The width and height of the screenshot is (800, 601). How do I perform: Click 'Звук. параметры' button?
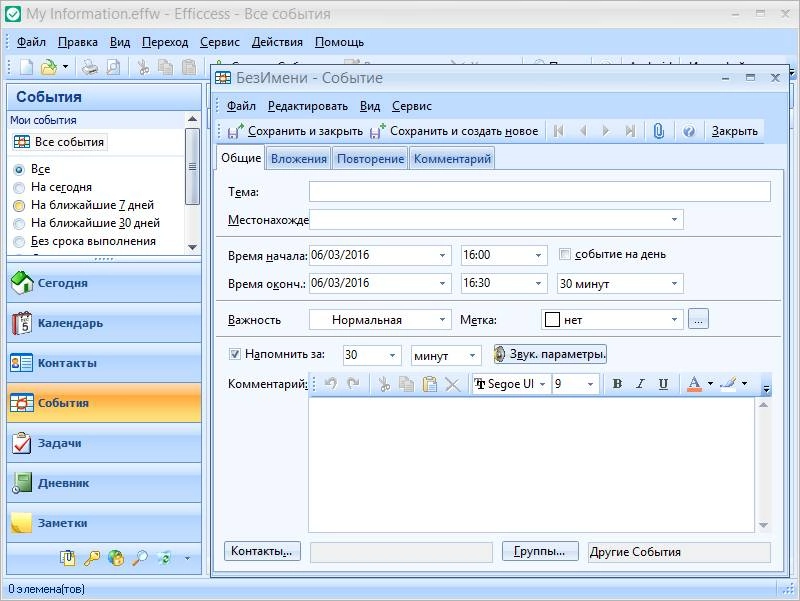[550, 354]
